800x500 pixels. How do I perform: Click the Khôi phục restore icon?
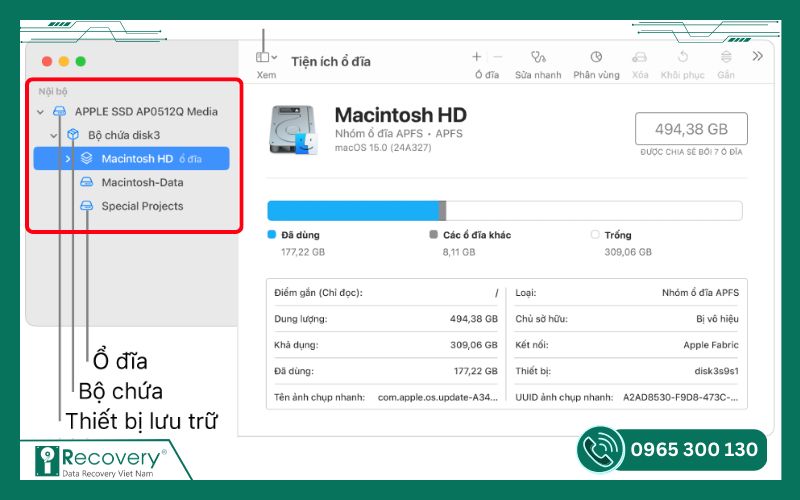[x=683, y=57]
